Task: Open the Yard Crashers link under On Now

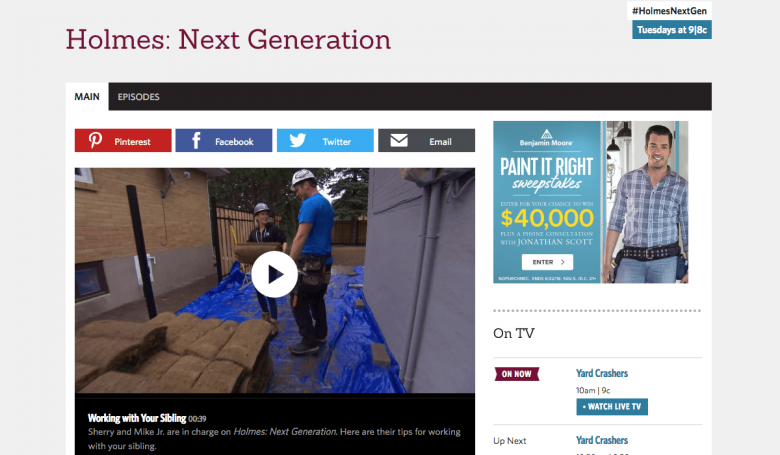Action: pos(602,373)
